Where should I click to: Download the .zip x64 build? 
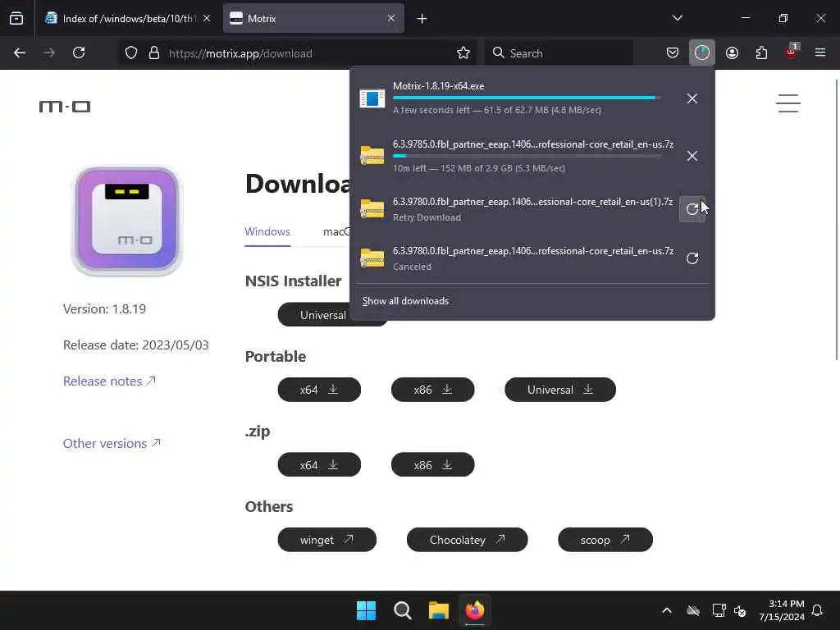coord(319,464)
